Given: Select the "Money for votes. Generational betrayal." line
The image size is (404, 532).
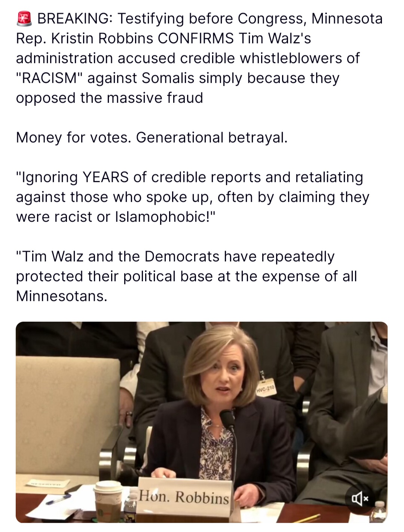Looking at the screenshot, I should pos(152,137).
